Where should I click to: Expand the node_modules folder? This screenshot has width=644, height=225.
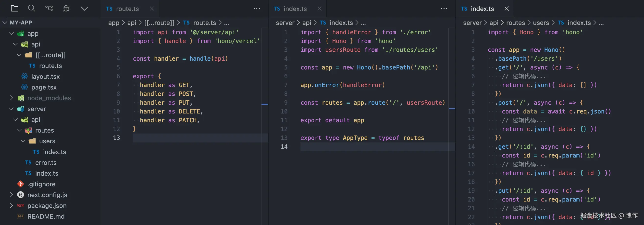pyautogui.click(x=11, y=98)
